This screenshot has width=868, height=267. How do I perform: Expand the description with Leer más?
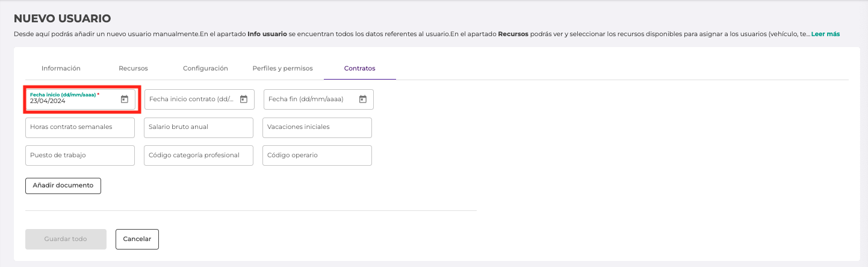[825, 34]
